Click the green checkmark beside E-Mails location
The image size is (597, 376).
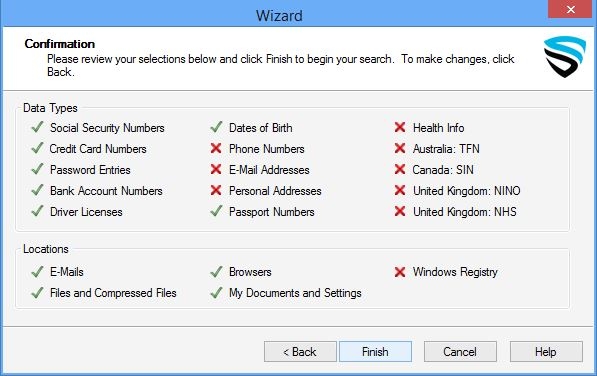[x=37, y=271]
